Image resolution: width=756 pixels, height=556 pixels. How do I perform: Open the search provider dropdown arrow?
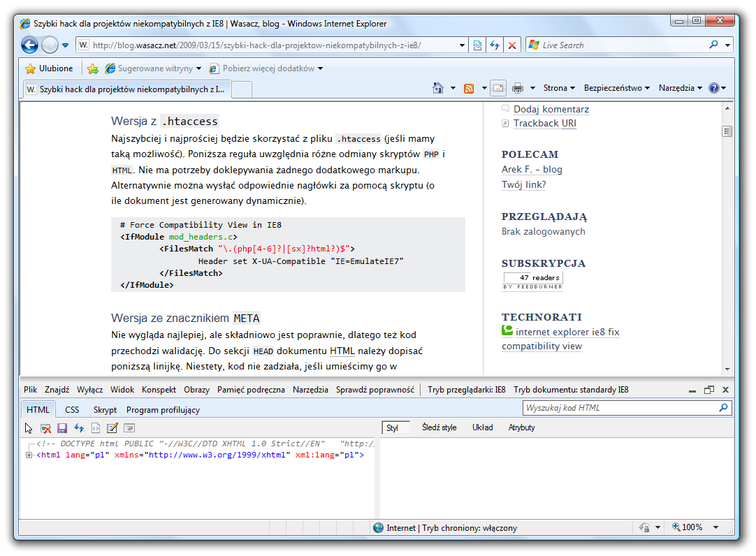tap(728, 45)
